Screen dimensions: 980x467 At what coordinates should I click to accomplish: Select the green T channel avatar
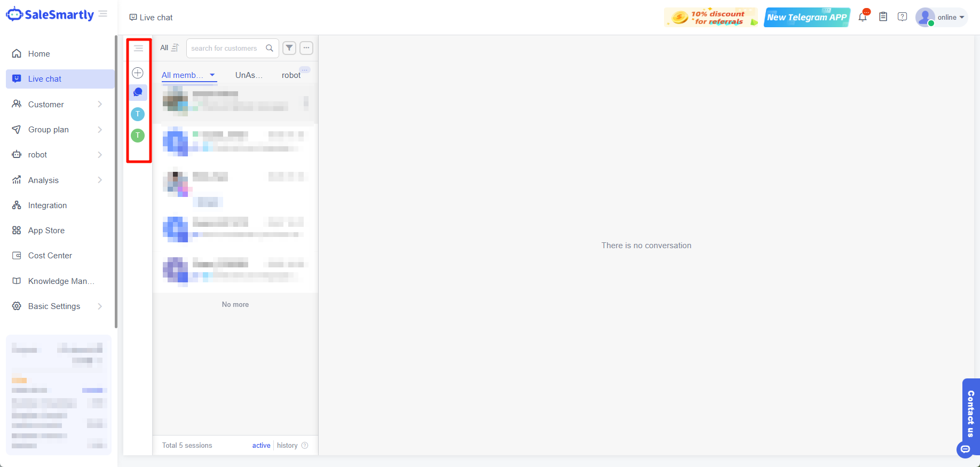pyautogui.click(x=138, y=136)
